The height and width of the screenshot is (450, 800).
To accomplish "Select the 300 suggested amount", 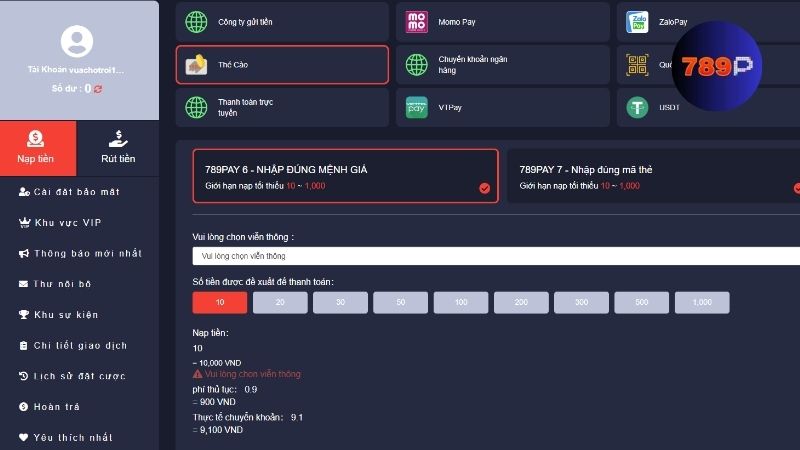I will [581, 303].
